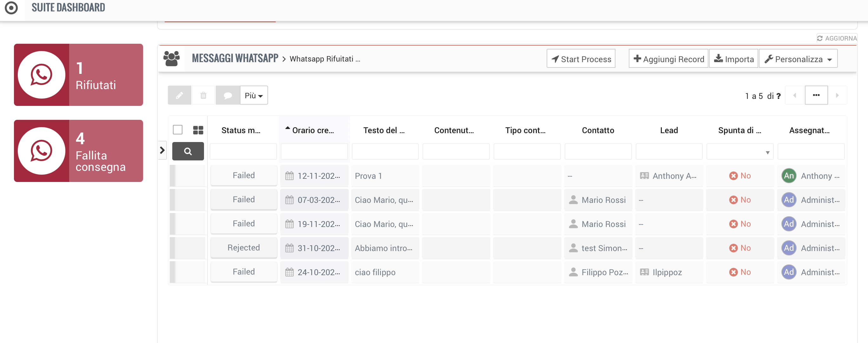
Task: Go to next page arrow
Action: [837, 95]
